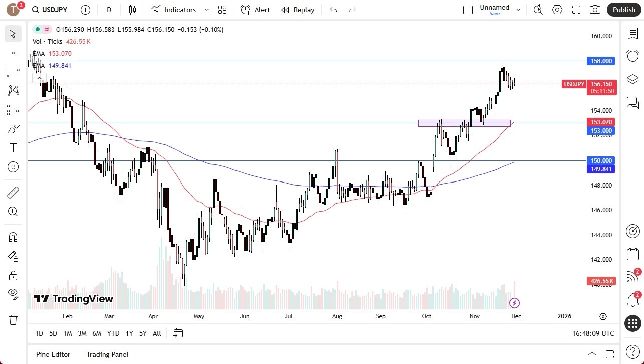644x364 pixels.
Task: Click the Publish button
Action: (x=624, y=10)
